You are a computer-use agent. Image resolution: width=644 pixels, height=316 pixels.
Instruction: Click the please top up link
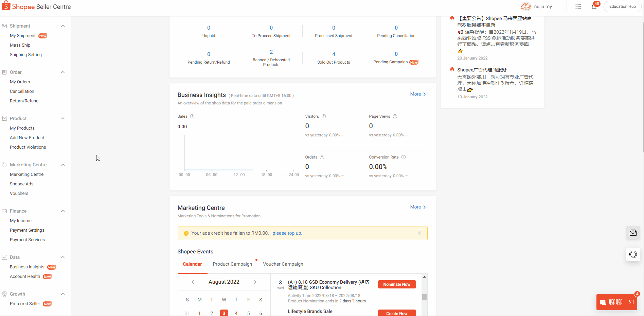[x=287, y=233]
